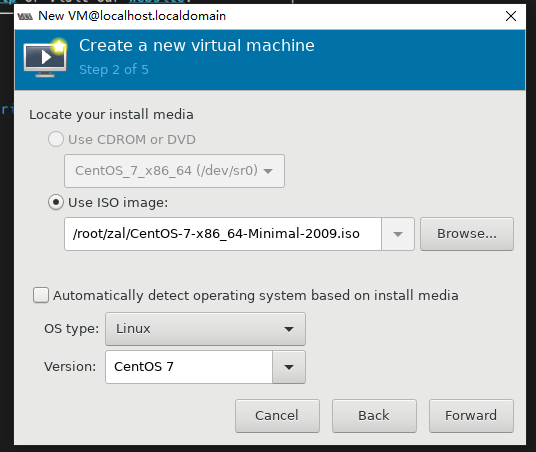Click inside the ISO image path field
This screenshot has height=452, width=536.
tap(223, 234)
